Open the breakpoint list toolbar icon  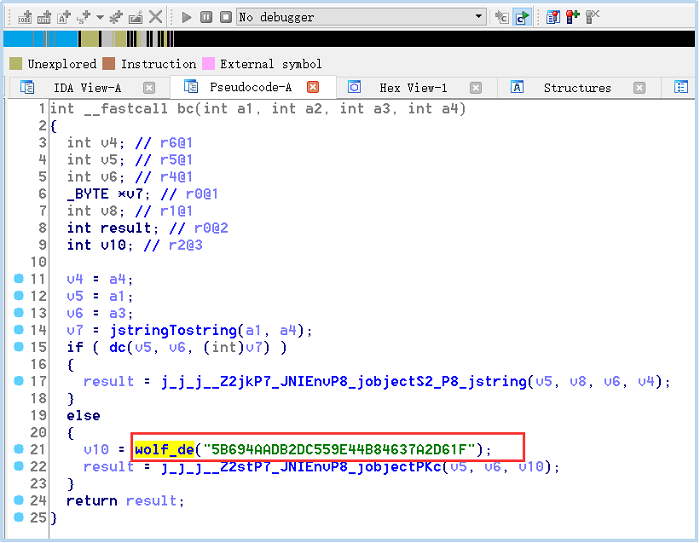[x=553, y=17]
